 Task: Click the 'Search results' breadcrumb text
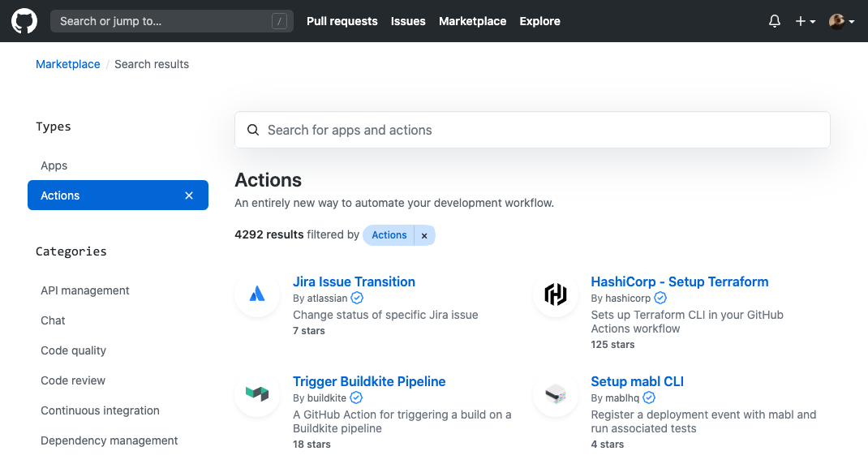tap(152, 64)
